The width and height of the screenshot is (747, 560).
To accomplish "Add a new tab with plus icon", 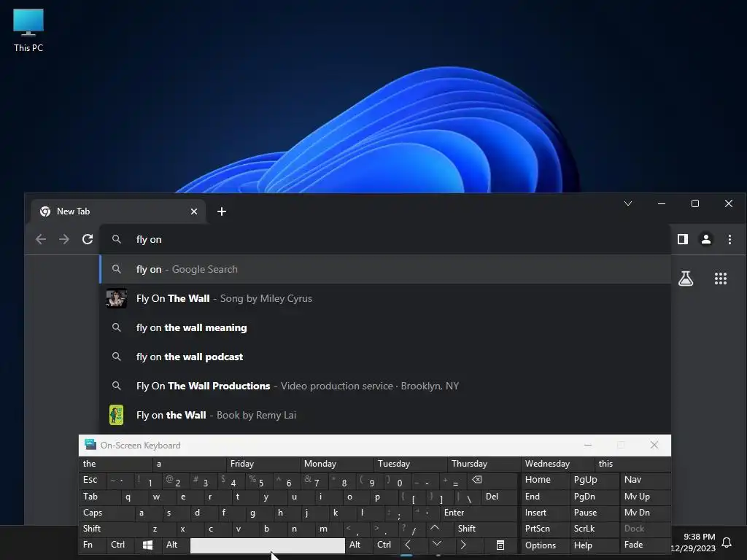I will coord(222,211).
